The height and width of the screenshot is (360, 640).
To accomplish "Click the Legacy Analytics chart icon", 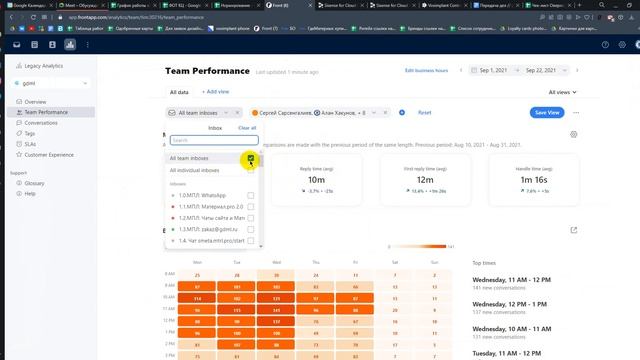I will (19, 66).
